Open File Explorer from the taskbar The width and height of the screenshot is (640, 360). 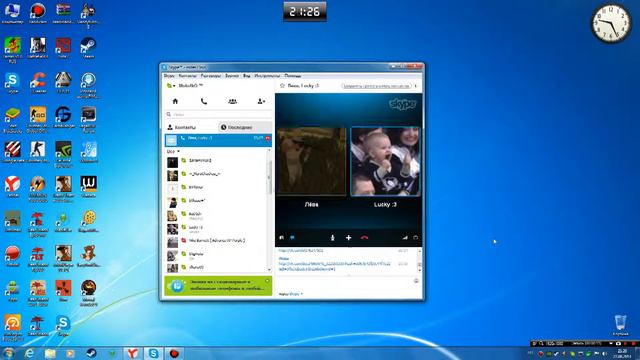(x=50, y=353)
